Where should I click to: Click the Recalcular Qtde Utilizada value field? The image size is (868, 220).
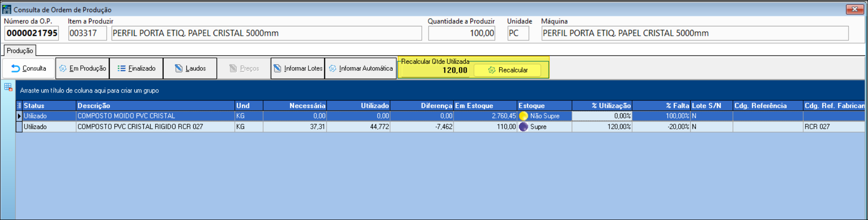point(436,71)
